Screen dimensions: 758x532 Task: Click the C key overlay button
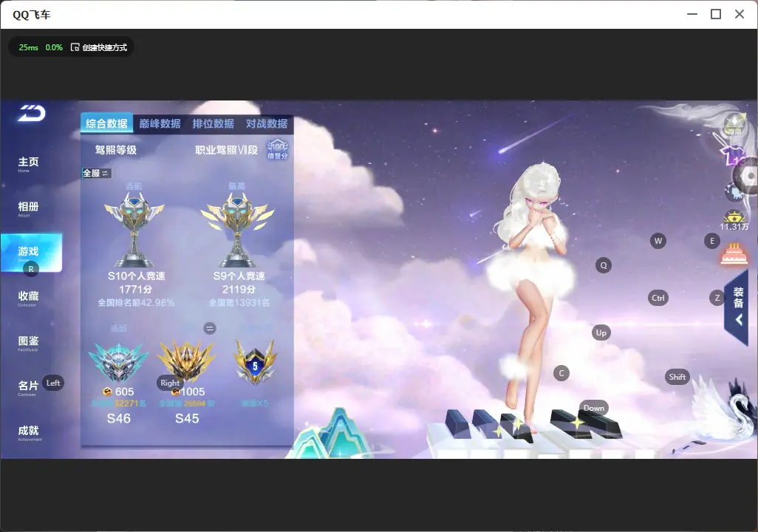[x=561, y=373]
